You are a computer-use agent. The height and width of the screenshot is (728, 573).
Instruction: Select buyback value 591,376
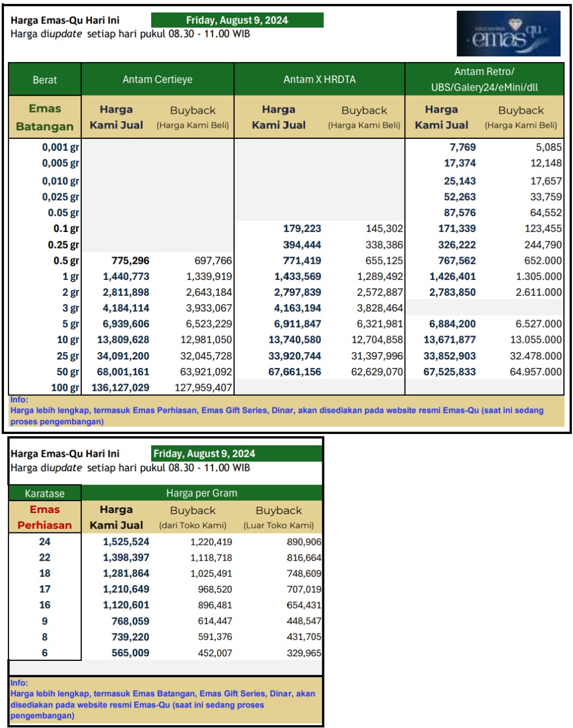tap(215, 637)
